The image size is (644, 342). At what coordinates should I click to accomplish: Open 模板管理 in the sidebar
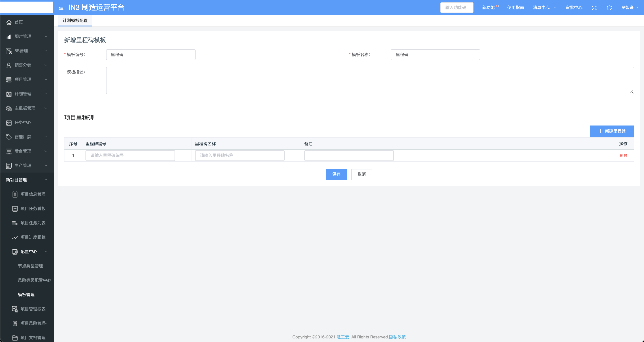click(26, 294)
